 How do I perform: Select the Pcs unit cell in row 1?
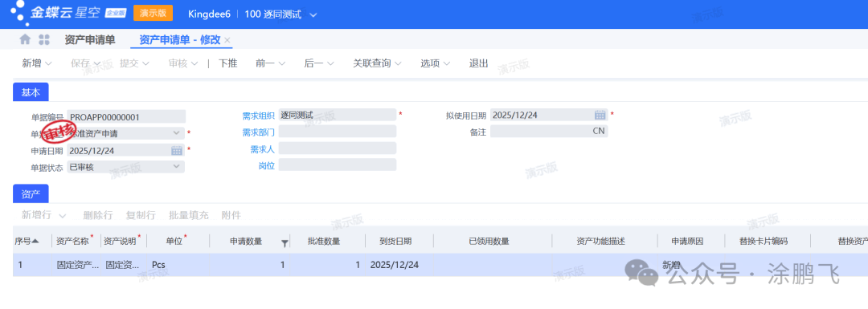(178, 265)
